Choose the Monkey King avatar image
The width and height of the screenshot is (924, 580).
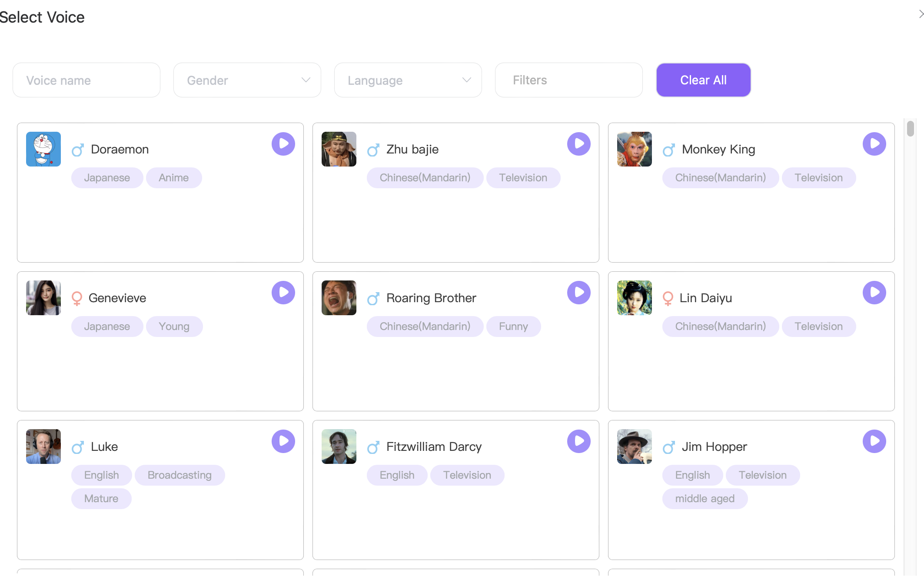634,149
